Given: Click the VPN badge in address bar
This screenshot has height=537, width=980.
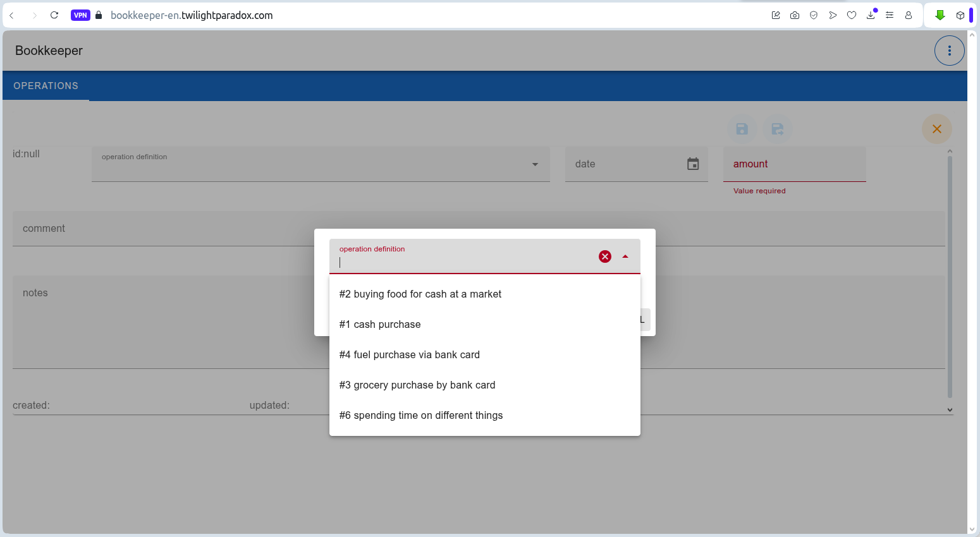Looking at the screenshot, I should click(80, 15).
